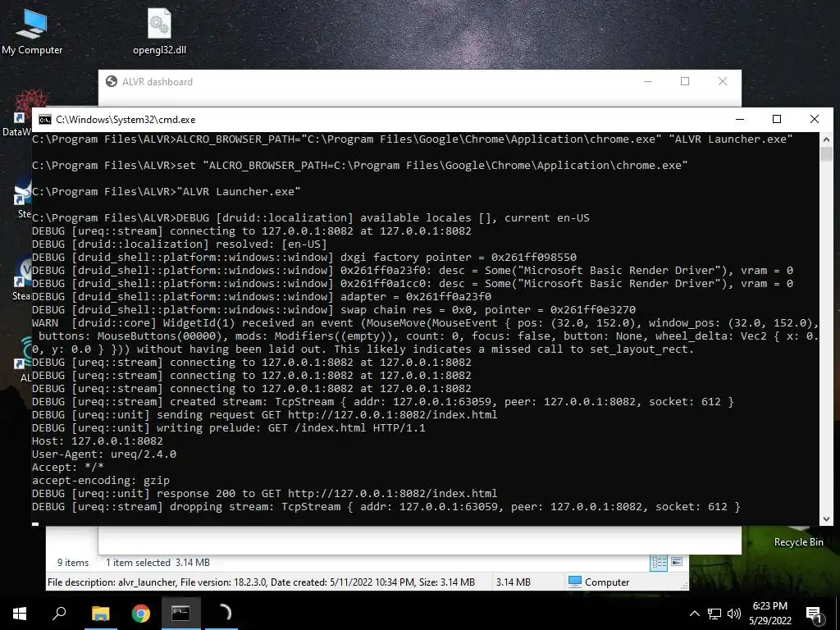The image size is (840, 630).
Task: Click the 'swap chain res' debug line
Action: point(334,309)
